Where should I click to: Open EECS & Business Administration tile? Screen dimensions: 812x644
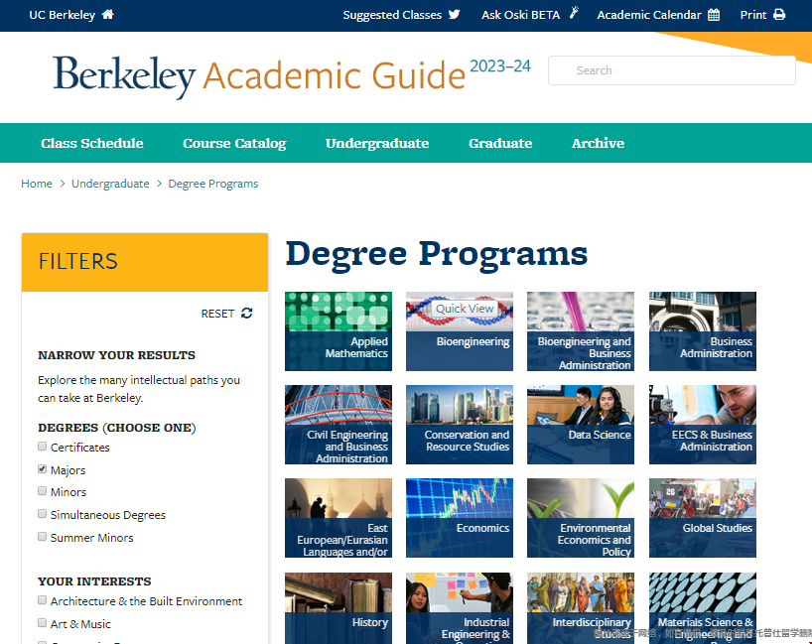(703, 425)
